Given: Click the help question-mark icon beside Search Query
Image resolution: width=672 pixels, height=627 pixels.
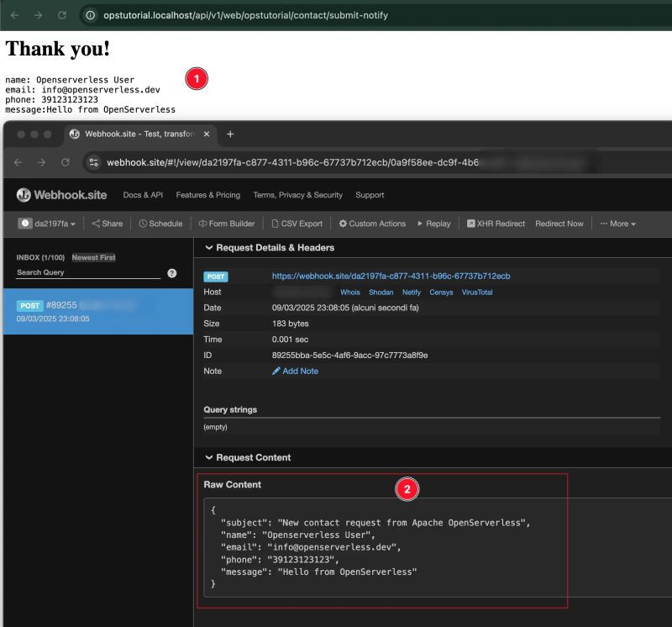Looking at the screenshot, I should pos(171,273).
